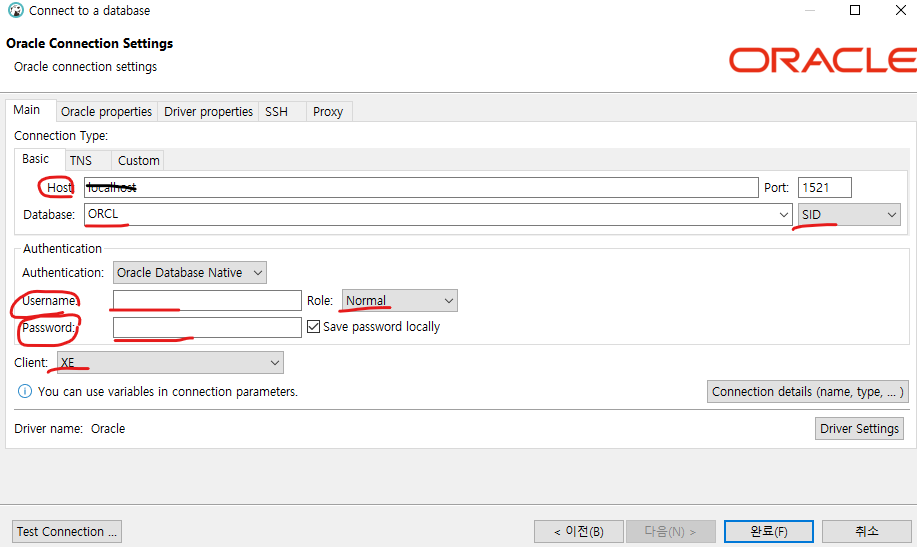
Task: Expand the Client dropdown showing XE
Action: pos(170,363)
